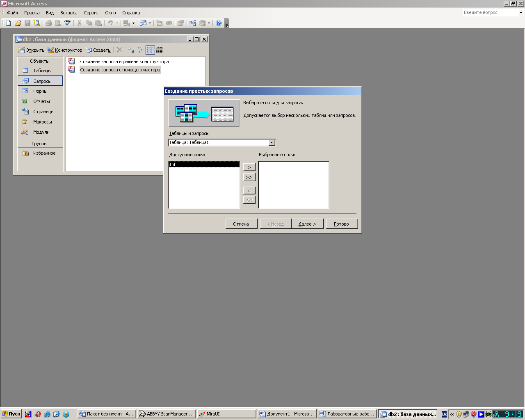The width and height of the screenshot is (525, 420).
Task: Select the Модули object icon
Action: pyautogui.click(x=25, y=132)
